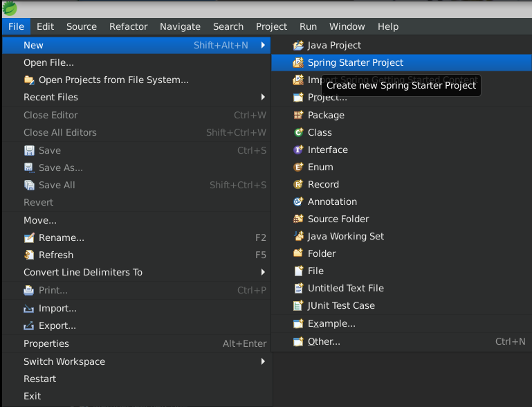This screenshot has height=407, width=532.
Task: Select the Package icon in New submenu
Action: click(x=298, y=115)
